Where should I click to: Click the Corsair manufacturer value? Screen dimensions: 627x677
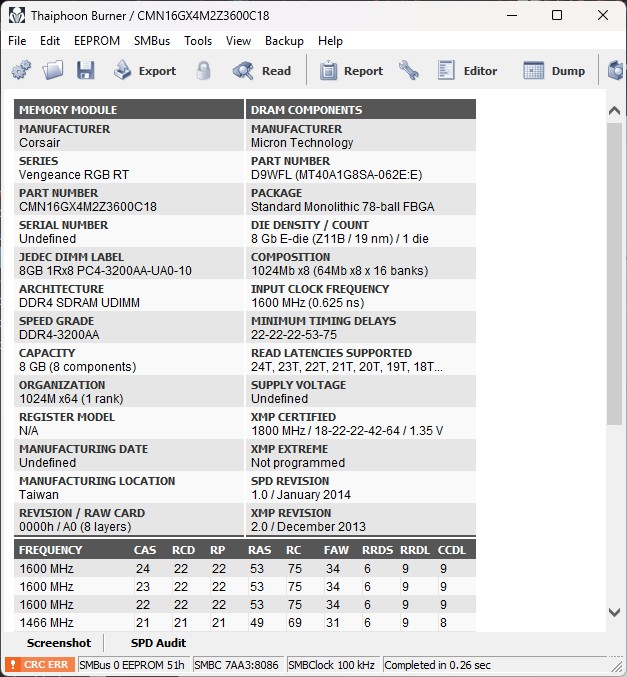click(x=39, y=143)
